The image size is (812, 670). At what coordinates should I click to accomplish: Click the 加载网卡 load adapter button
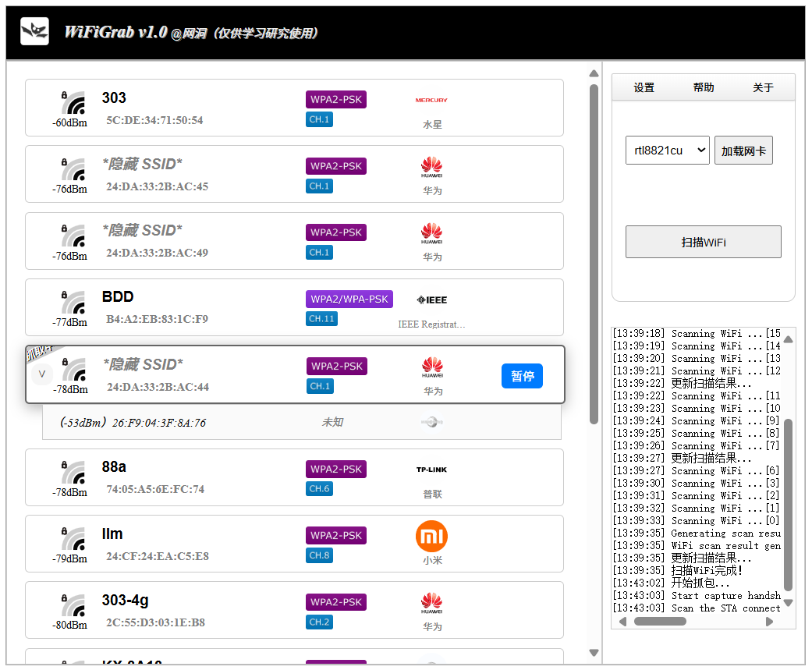743,151
